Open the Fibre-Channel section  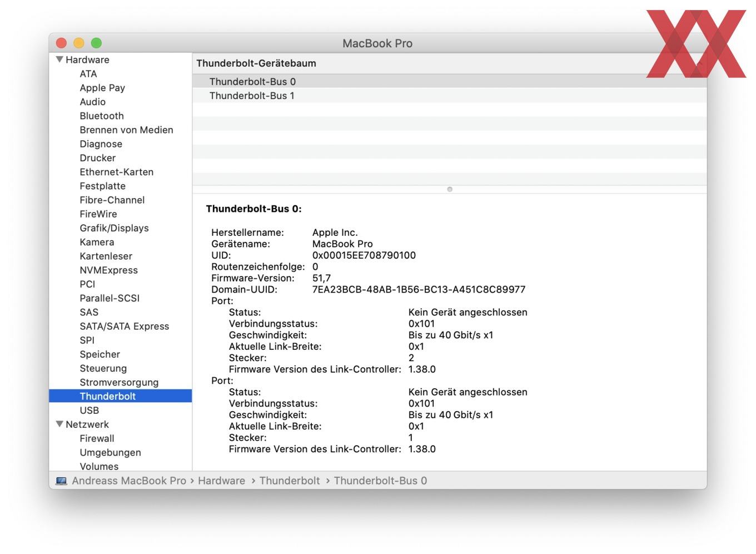coord(112,200)
